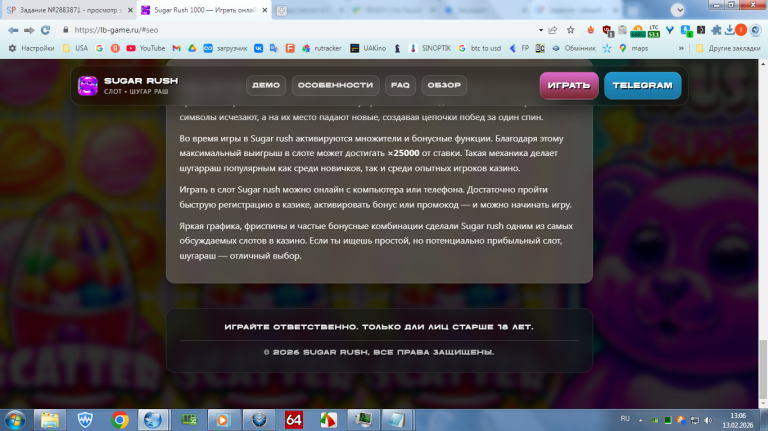Click the browser Back arrow

pos(13,30)
